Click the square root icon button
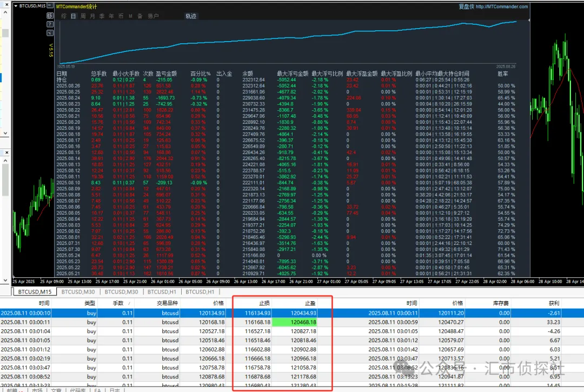 tap(49, 34)
